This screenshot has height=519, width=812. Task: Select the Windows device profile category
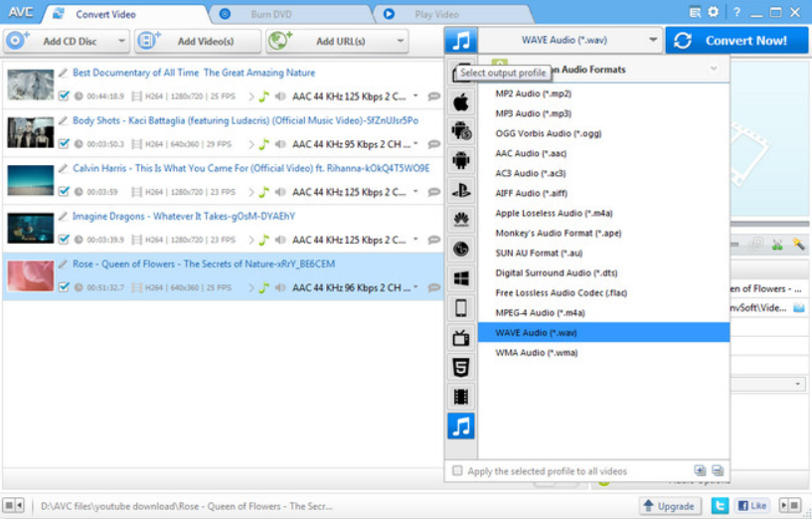point(461,278)
